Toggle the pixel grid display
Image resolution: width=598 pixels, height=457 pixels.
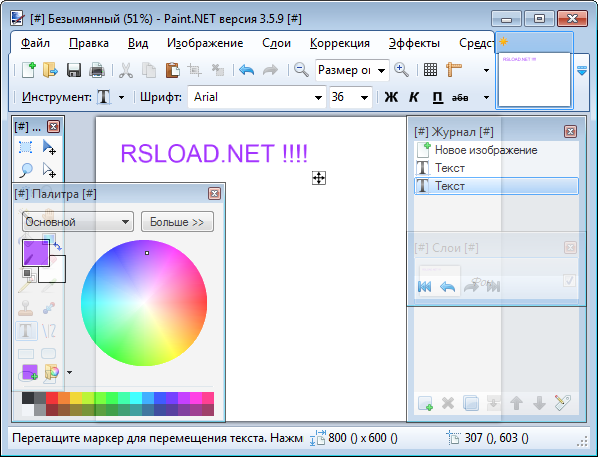430,70
